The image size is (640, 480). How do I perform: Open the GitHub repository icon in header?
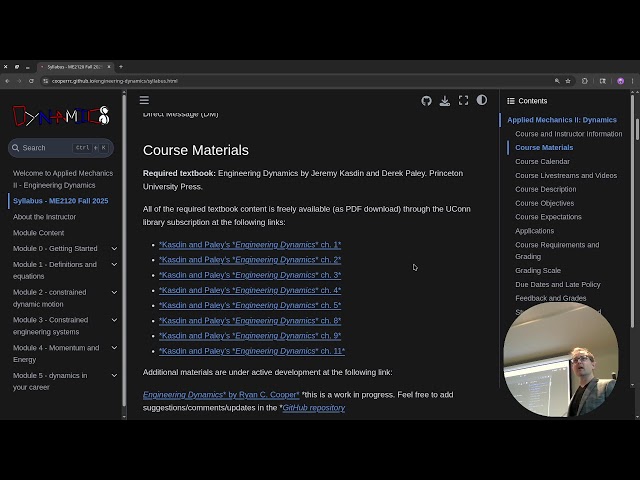tap(427, 100)
